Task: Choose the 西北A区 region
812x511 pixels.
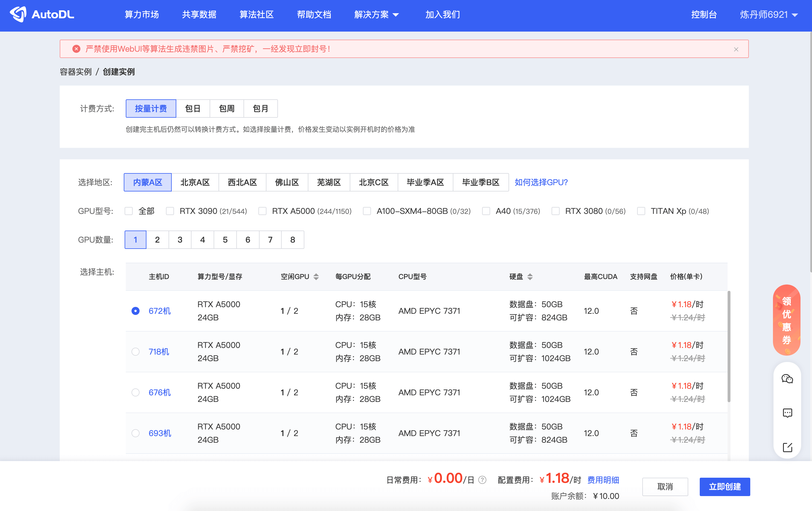Action: pyautogui.click(x=242, y=182)
